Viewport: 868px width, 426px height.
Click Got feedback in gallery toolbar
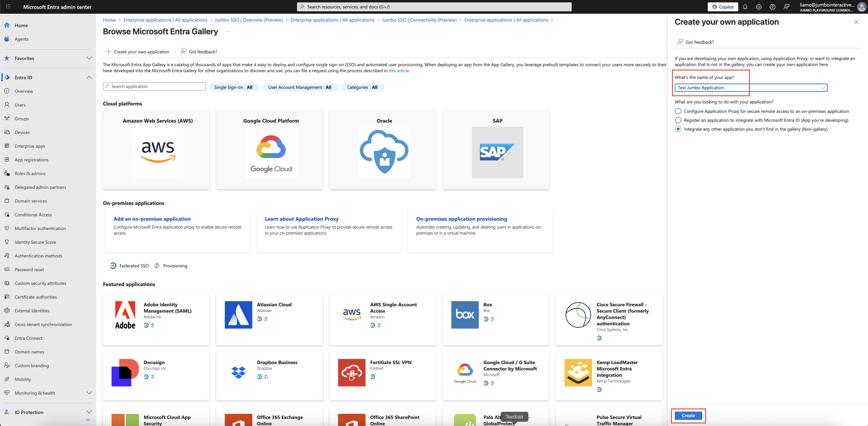199,52
